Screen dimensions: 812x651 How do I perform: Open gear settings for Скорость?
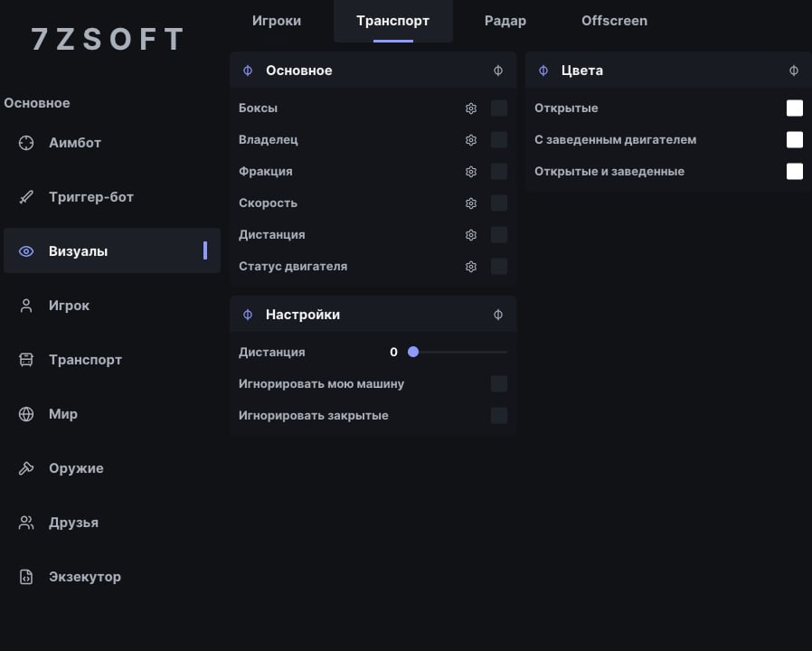click(471, 203)
